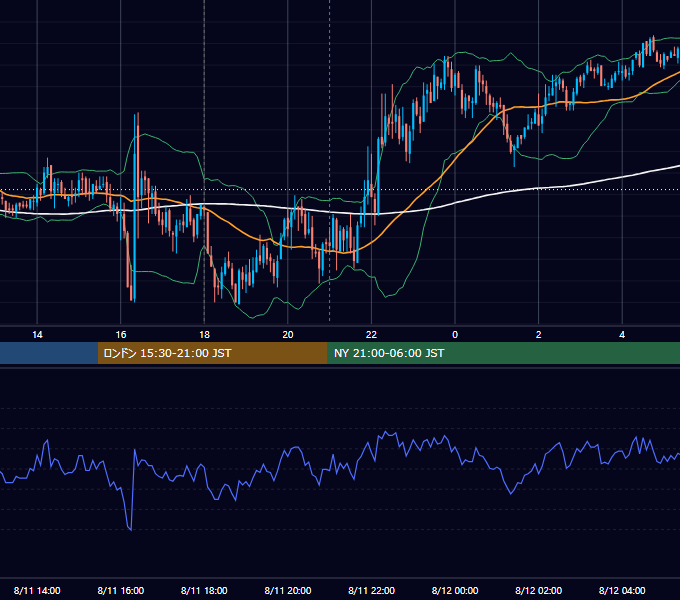The height and width of the screenshot is (600, 680).
Task: Click the 8/11 16:00 date label
Action: click(x=121, y=590)
